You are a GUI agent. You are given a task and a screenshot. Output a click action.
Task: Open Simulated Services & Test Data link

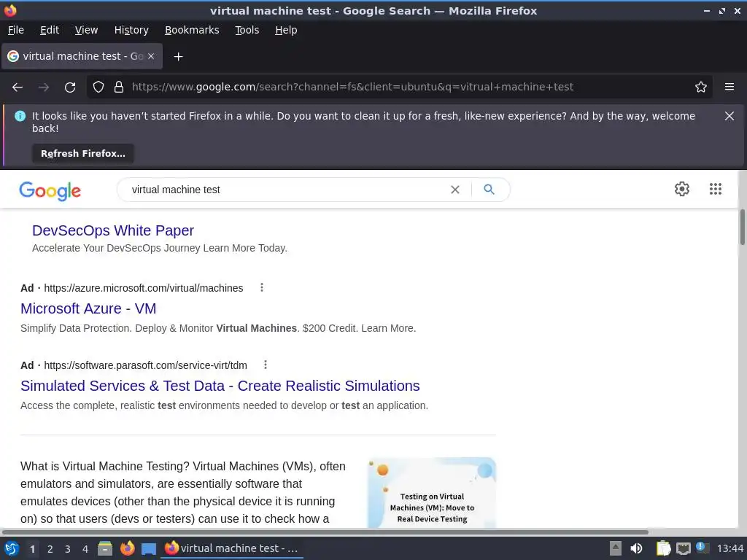point(220,386)
